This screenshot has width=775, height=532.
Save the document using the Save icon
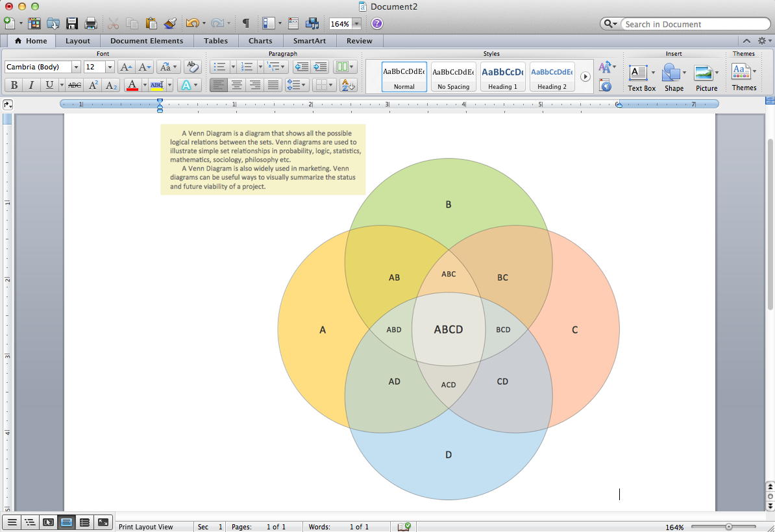[x=71, y=23]
